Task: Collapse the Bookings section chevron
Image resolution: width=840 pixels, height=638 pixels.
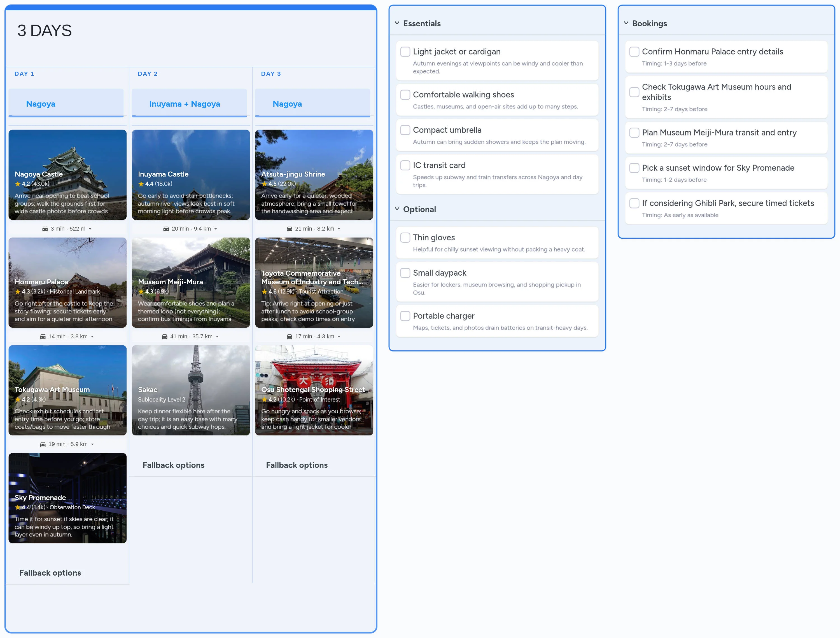Action: coord(626,23)
